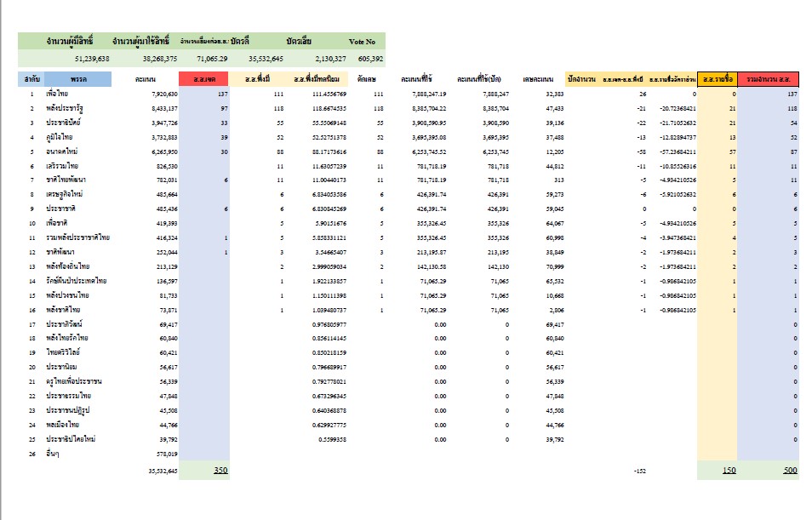Click remainder value 313

point(558,180)
